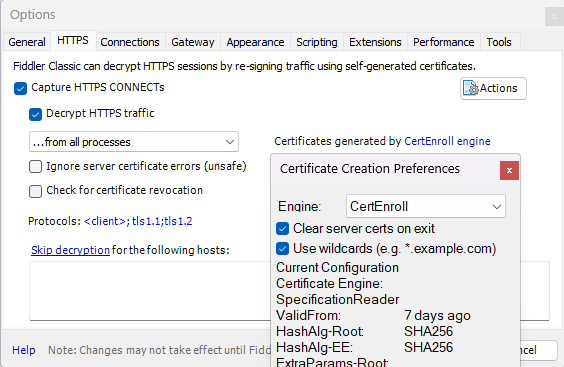Image resolution: width=564 pixels, height=367 pixels.
Task: Uncheck Clear server certs on exit
Action: click(282, 228)
